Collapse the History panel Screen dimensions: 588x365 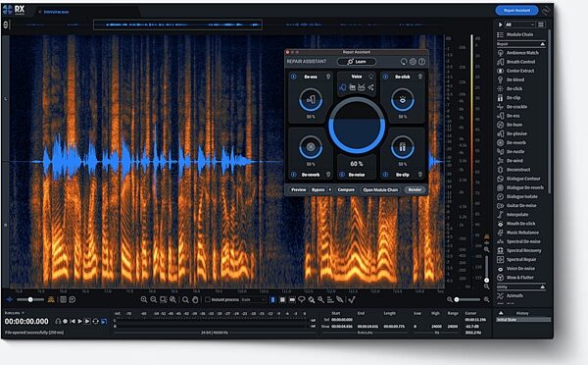(x=501, y=313)
